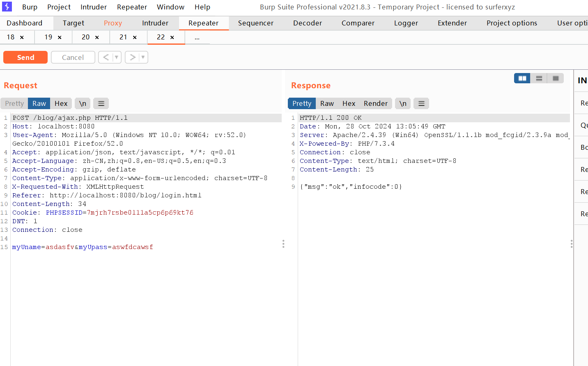Switch to combined tabbed layout view
This screenshot has width=588, height=366.
(x=556, y=78)
